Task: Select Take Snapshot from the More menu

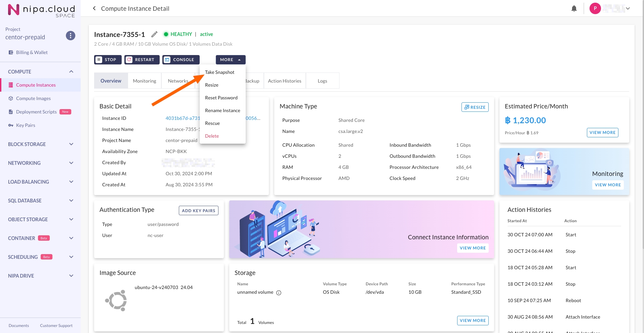Action: [x=219, y=72]
